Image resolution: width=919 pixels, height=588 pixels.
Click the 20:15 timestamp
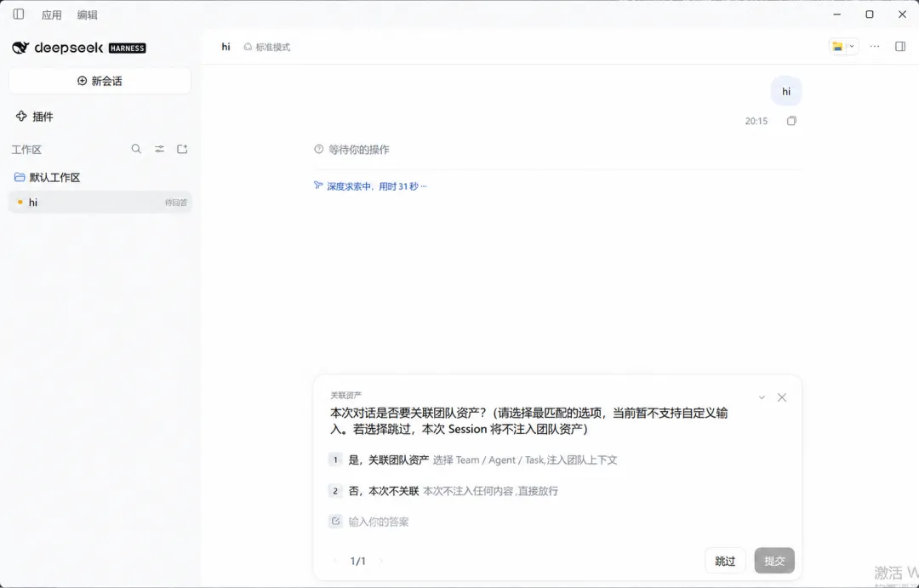[756, 121]
